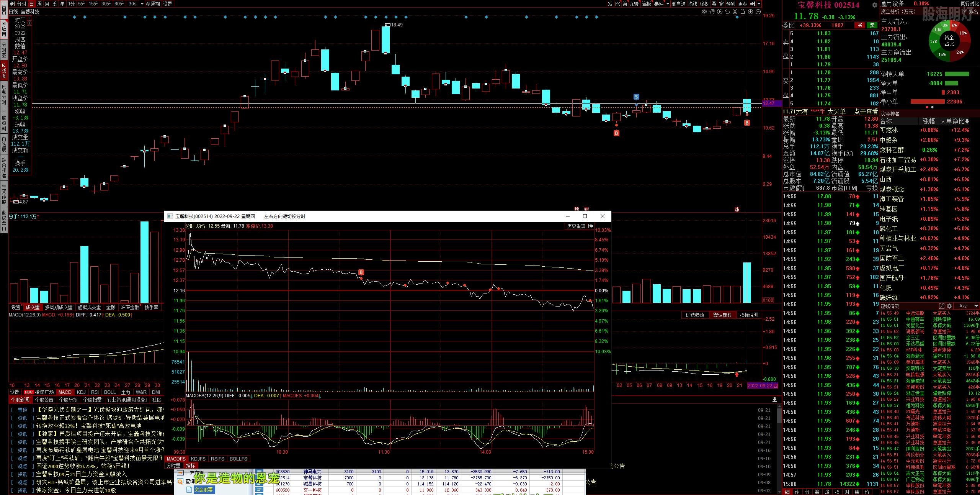Click 历史重现 in the intraday popup
Viewport: 980px width, 495px height.
(x=576, y=226)
